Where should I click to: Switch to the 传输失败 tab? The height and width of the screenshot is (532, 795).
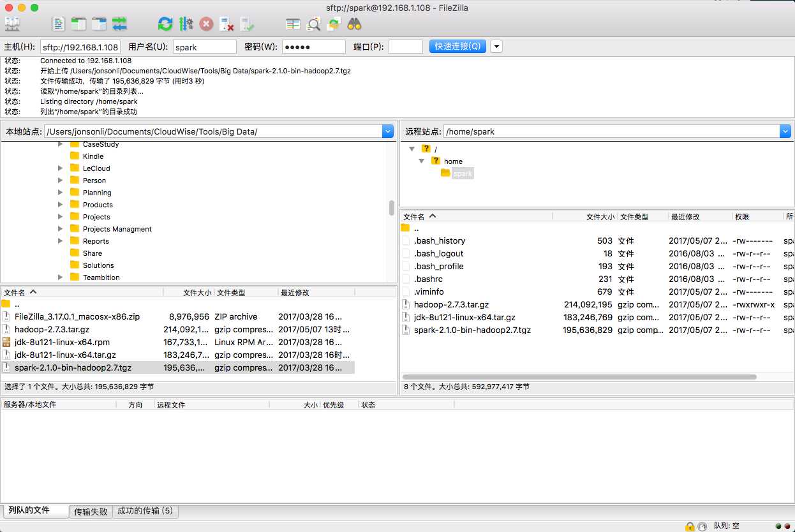[x=91, y=512]
